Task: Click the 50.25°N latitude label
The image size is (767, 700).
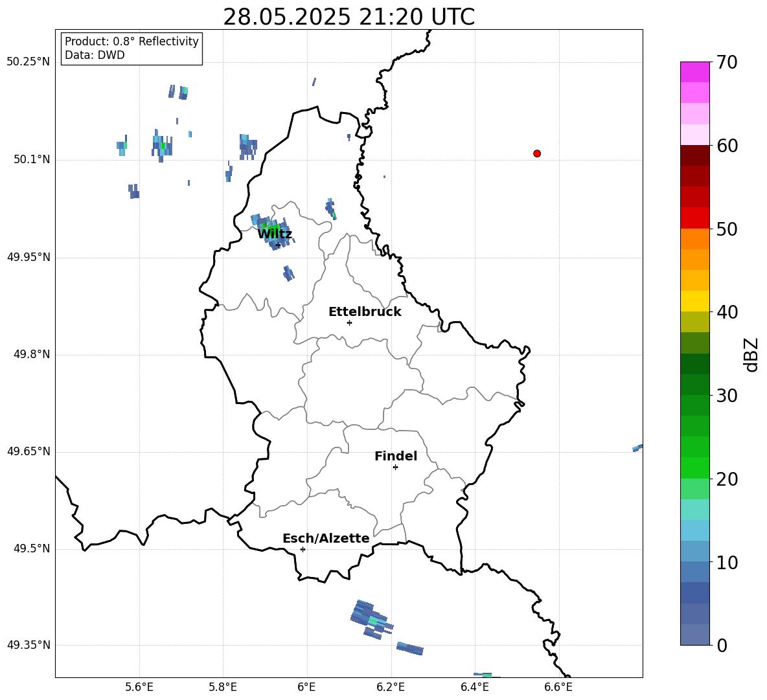Action: [28, 62]
